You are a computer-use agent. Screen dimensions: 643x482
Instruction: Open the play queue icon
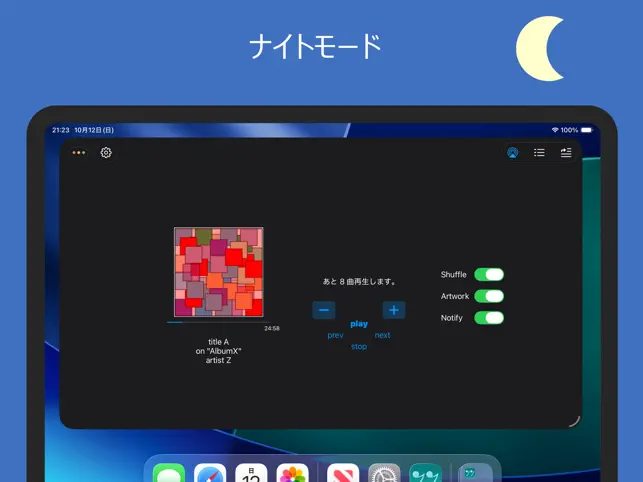click(566, 153)
